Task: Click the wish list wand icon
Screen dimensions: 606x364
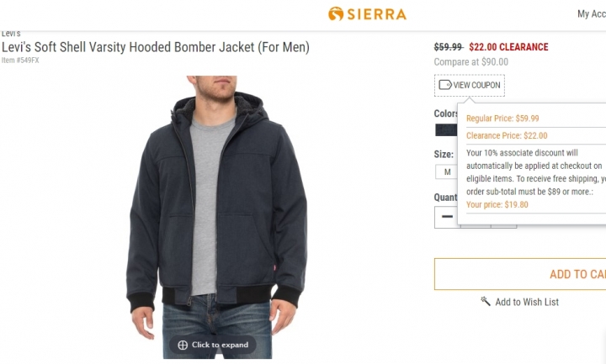Action: [486, 301]
